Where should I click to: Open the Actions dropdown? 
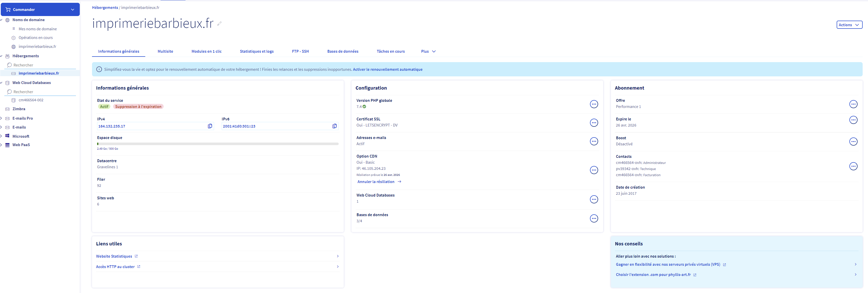tap(849, 25)
